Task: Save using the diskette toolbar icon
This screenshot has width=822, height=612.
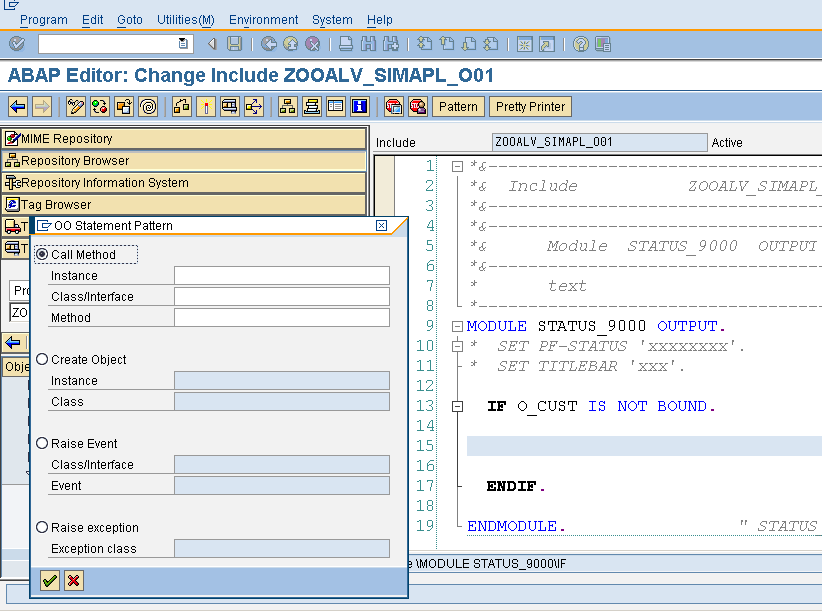Action: 233,43
